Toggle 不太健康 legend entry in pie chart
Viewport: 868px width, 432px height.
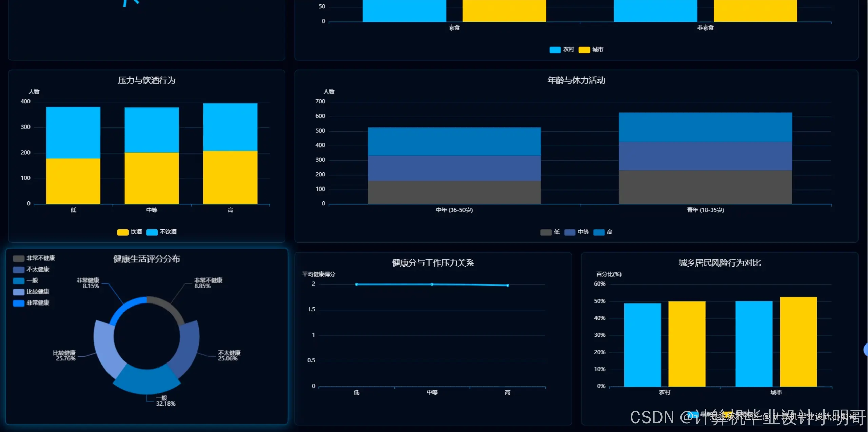[x=19, y=270]
